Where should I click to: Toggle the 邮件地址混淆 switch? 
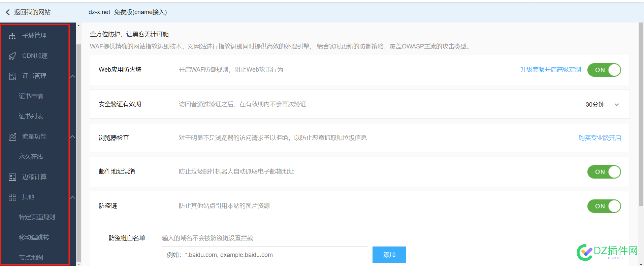tap(604, 172)
